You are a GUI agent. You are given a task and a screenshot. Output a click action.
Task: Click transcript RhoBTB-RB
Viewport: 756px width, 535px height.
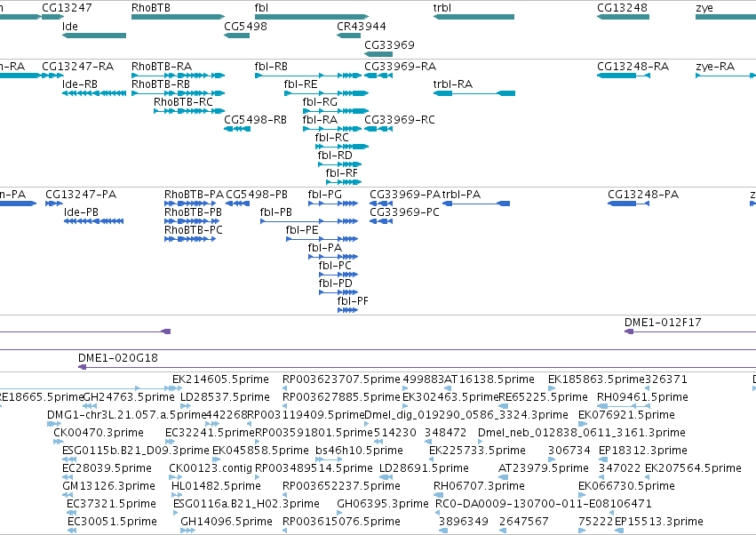point(161,84)
